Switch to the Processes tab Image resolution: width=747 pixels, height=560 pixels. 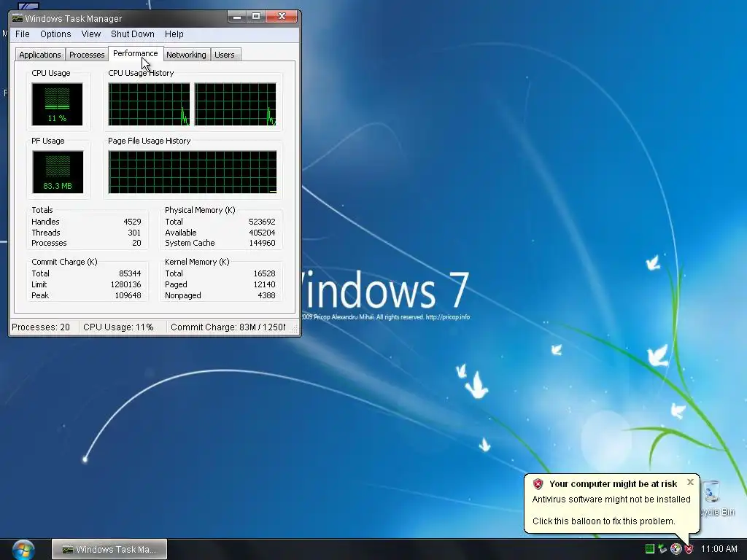87,54
